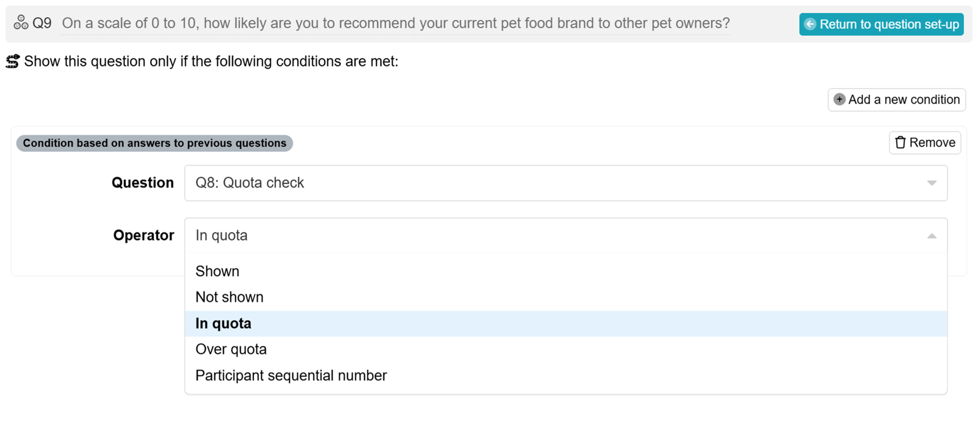Click the trash can icon on the Remove button
Screen dimensions: 980x422
pyautogui.click(x=899, y=142)
